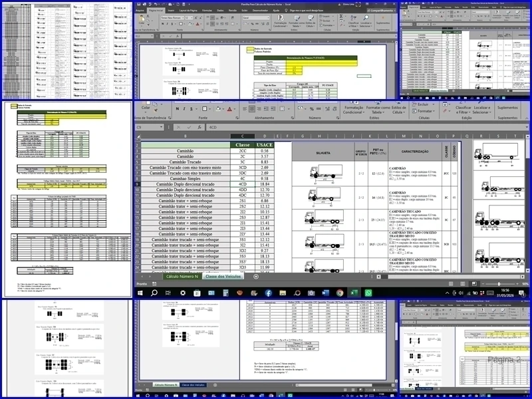Open Word from the taskbar
The height and width of the screenshot is (399, 532).
coord(325,293)
